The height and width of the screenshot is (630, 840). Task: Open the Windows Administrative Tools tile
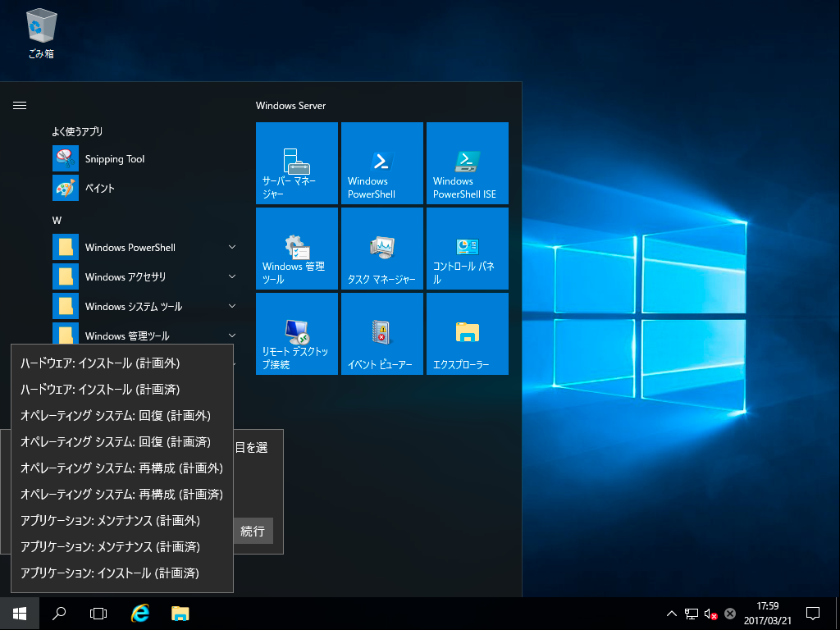coord(297,249)
